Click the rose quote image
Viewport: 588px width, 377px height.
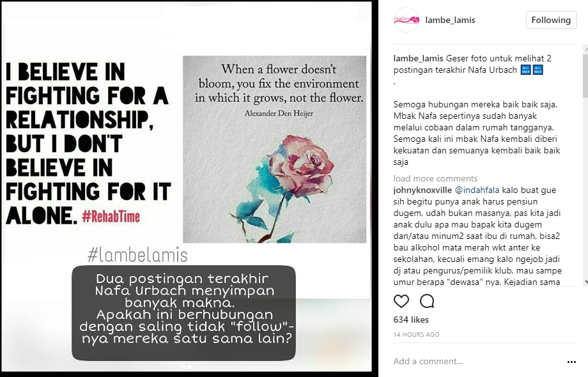coord(274,149)
